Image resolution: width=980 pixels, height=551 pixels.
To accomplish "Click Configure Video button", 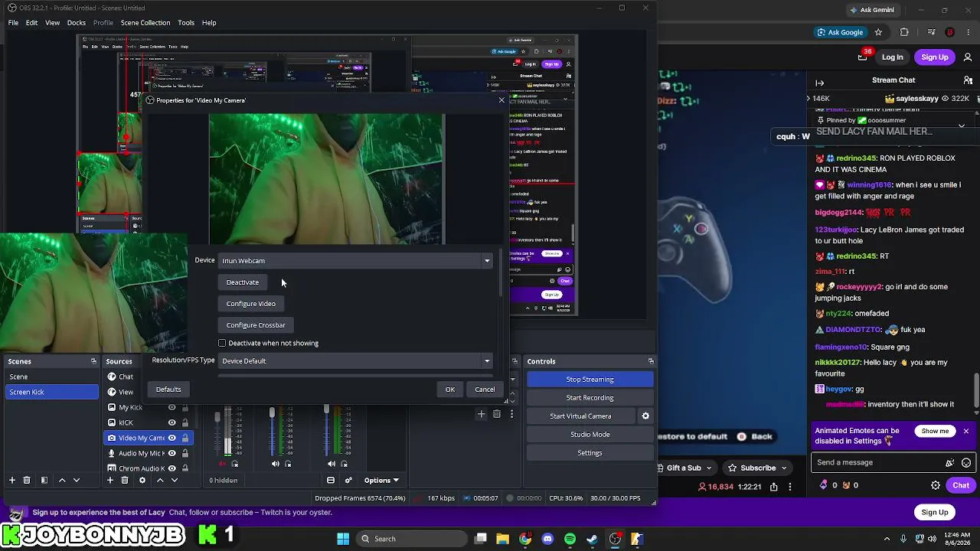I will click(x=251, y=304).
